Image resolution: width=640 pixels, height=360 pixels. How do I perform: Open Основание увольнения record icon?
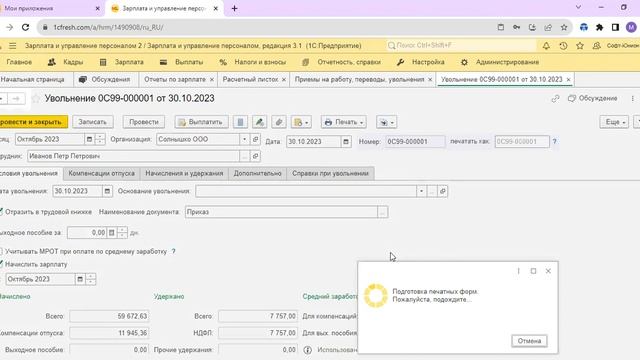[443, 191]
